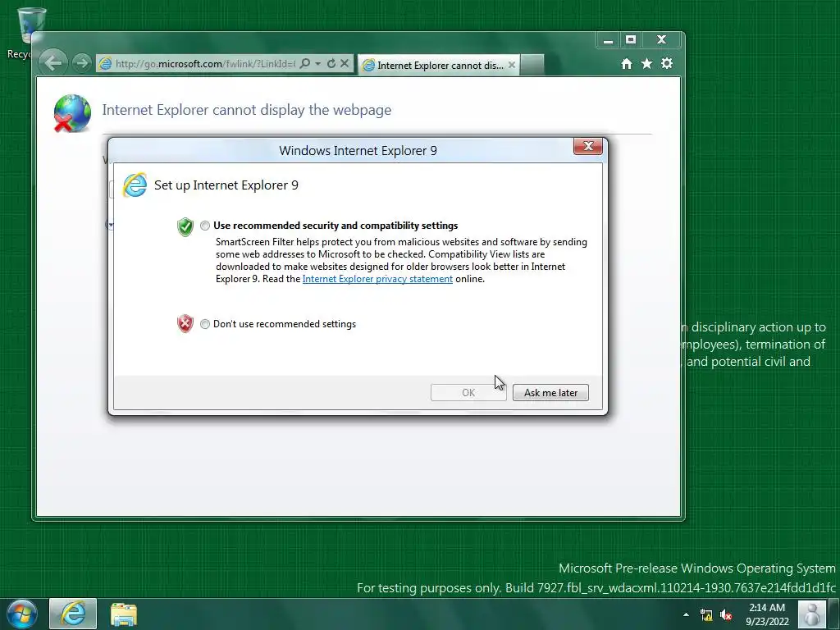
Task: Click the green shield recommended settings icon
Action: [x=185, y=227]
